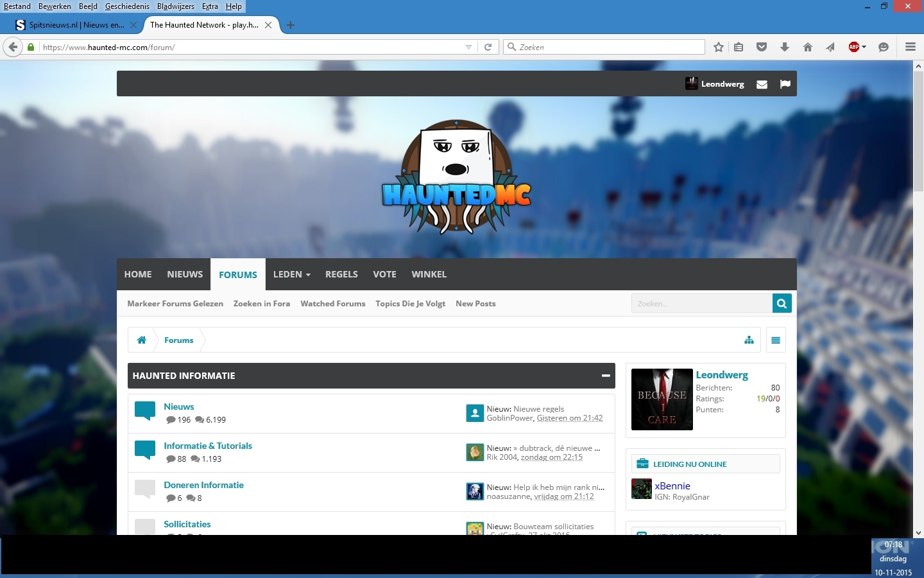Click GoblinPower's avatar beside Nieuwe regels

[x=475, y=413]
